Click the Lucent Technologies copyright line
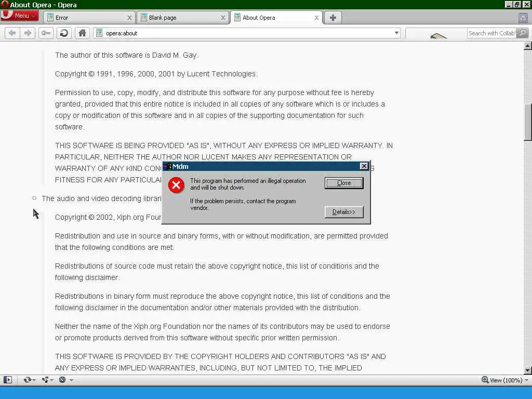 (156, 74)
